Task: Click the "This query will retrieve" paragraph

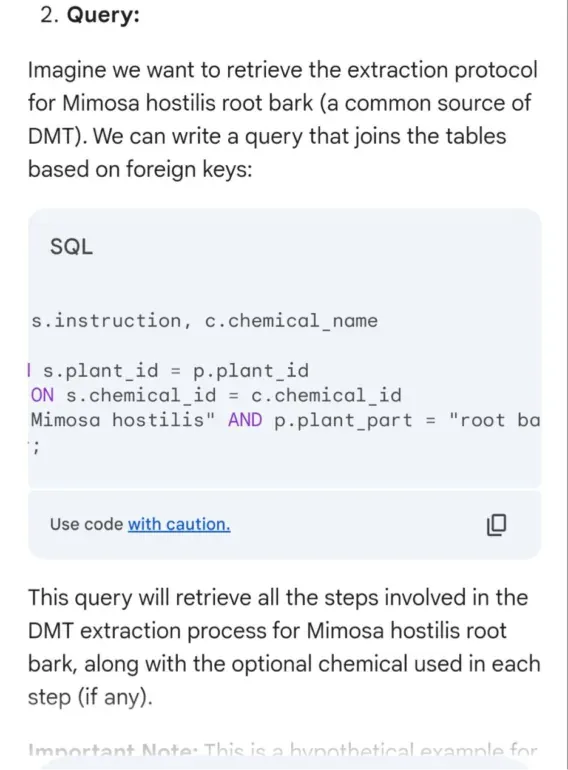Action: tap(284, 647)
